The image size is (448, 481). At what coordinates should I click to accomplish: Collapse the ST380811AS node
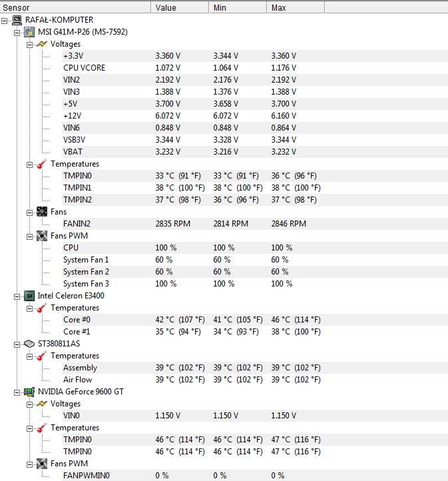pos(17,344)
